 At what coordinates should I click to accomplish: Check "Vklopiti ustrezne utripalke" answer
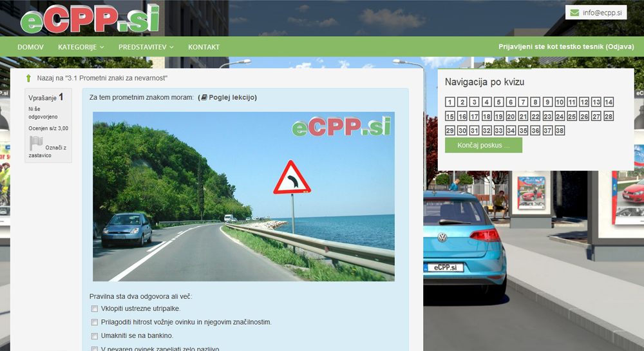point(95,308)
